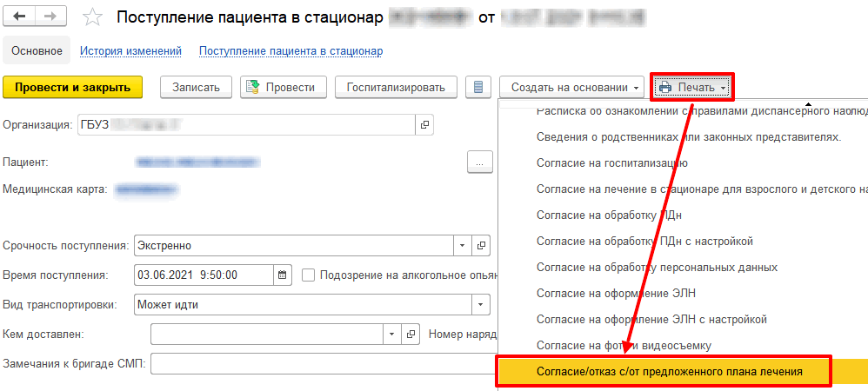Open the organization field link icon
The height and width of the screenshot is (391, 868).
pyautogui.click(x=424, y=125)
